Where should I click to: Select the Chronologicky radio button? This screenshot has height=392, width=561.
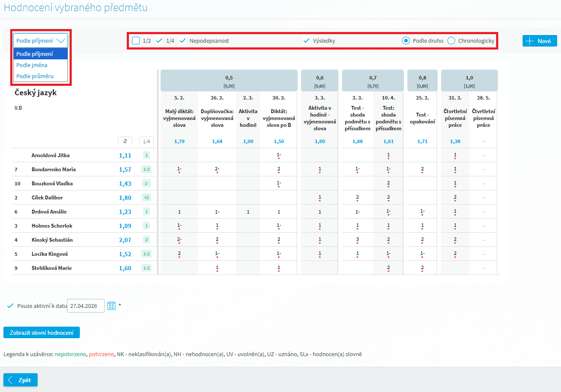tap(451, 41)
